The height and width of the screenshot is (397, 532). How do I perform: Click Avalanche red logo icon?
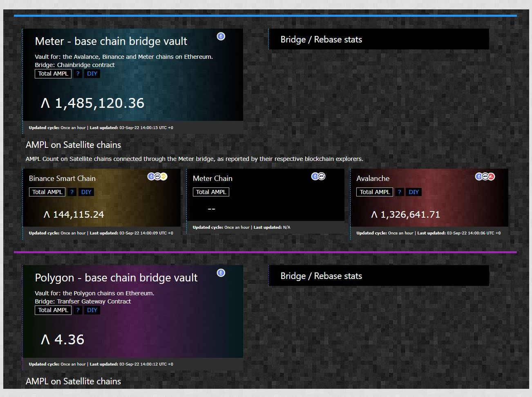tap(491, 176)
